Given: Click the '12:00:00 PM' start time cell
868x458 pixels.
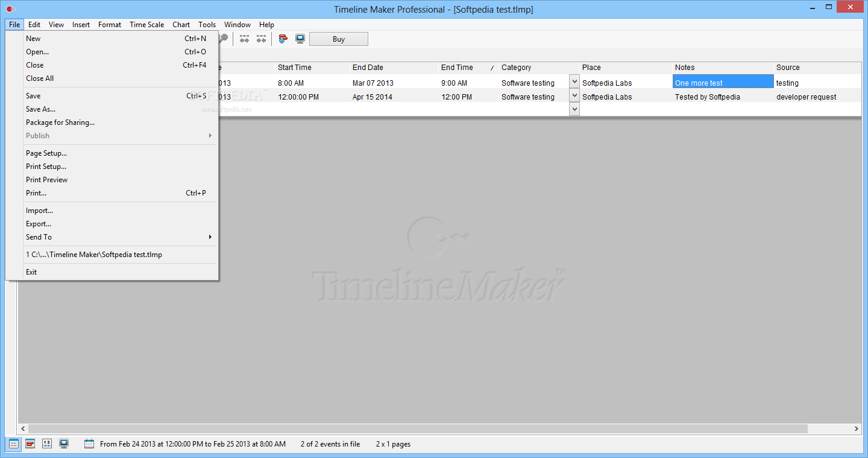Looking at the screenshot, I should click(x=312, y=97).
